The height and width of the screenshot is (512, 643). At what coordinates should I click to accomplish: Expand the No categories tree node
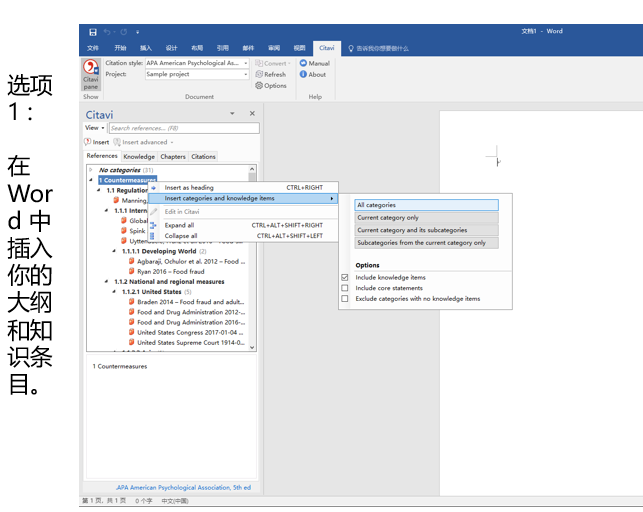(x=91, y=170)
